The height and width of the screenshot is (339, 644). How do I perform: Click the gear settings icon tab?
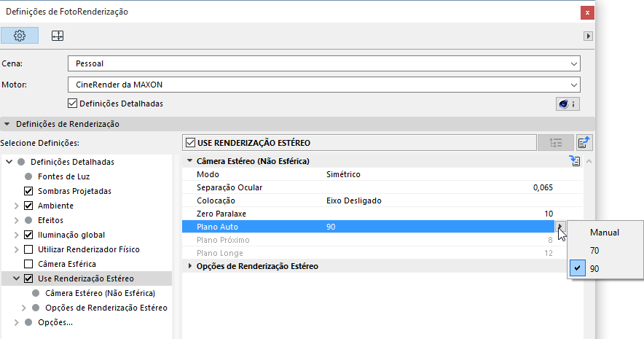tap(20, 35)
